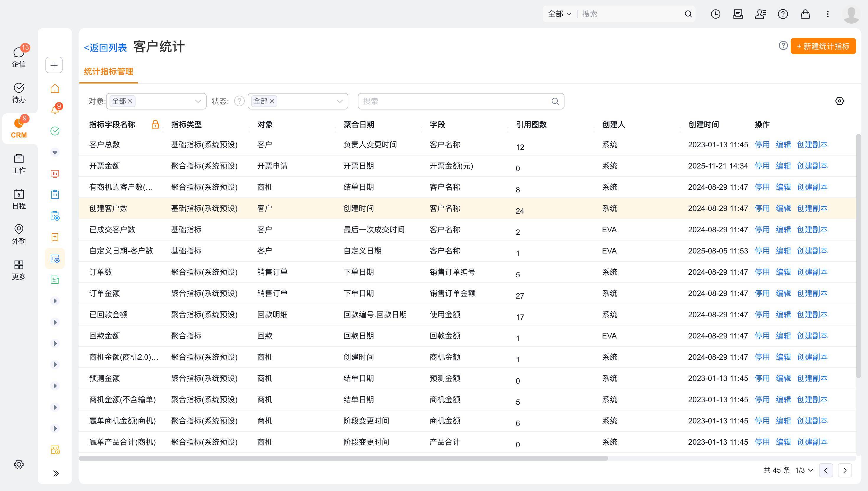
Task: Open the contacts people icon in top bar
Action: [x=760, y=14]
